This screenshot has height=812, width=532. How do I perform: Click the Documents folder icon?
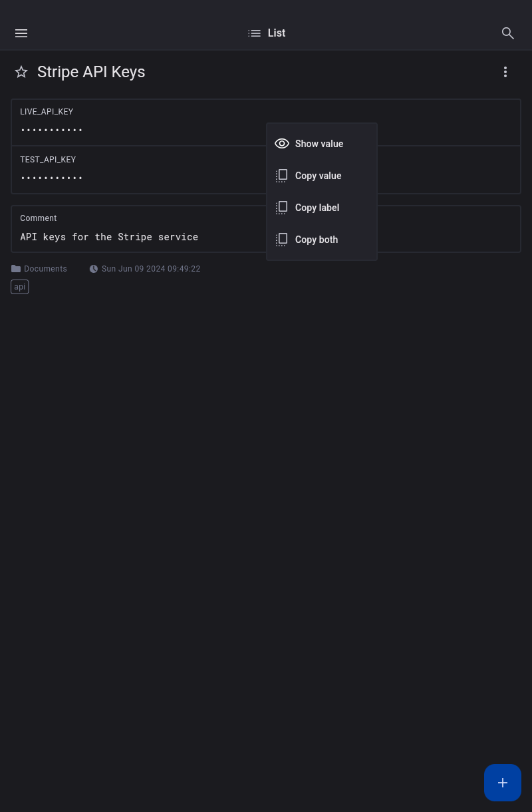pos(16,269)
